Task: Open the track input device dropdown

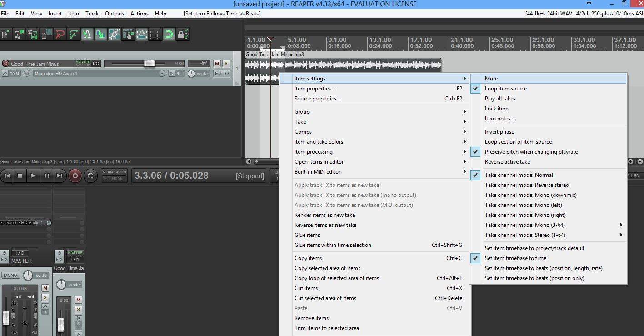Action: [99, 74]
